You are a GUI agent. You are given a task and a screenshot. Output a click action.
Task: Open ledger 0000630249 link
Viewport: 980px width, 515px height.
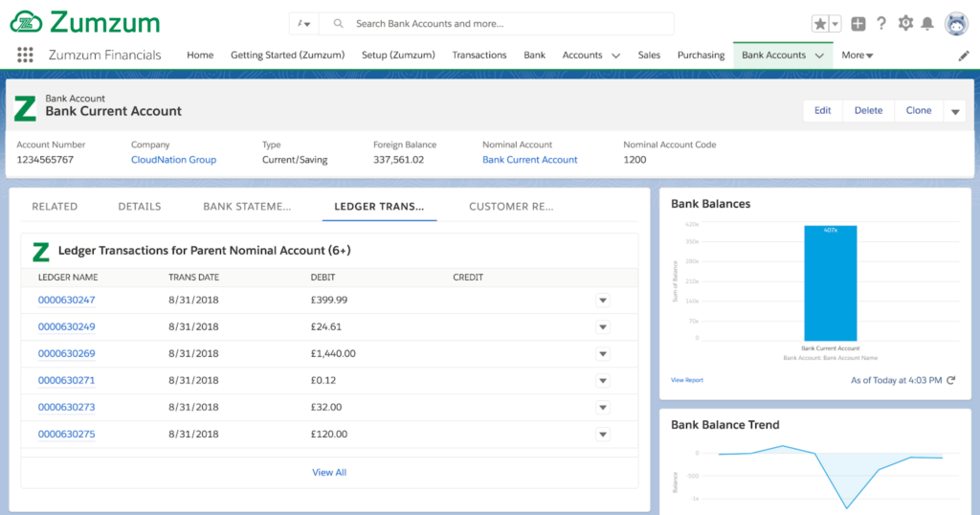click(x=66, y=326)
